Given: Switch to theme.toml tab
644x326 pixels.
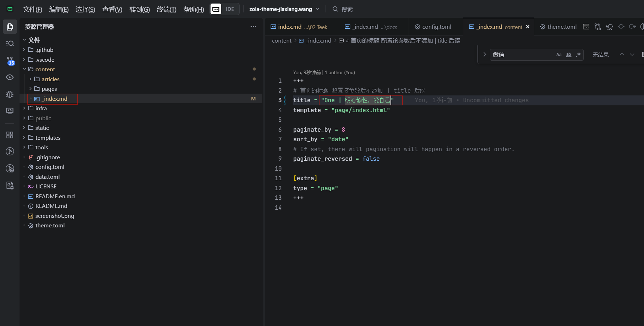Looking at the screenshot, I should coord(558,27).
